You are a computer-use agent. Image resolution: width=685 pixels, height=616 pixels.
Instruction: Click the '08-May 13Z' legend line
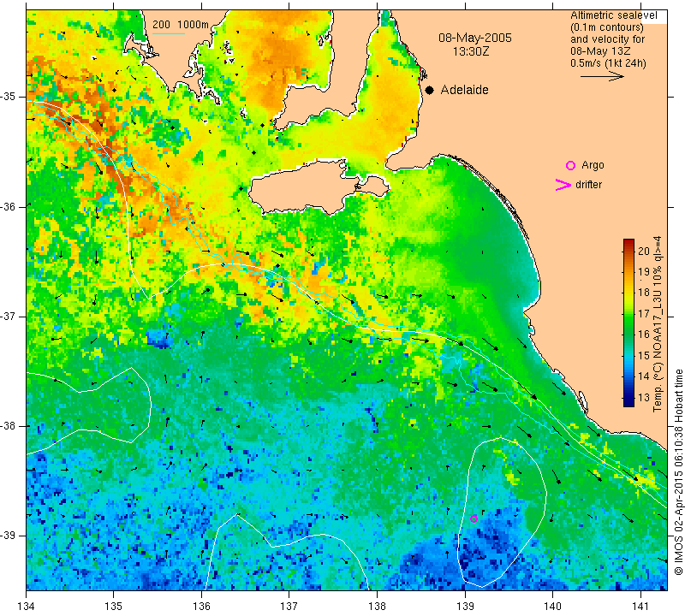pos(600,51)
